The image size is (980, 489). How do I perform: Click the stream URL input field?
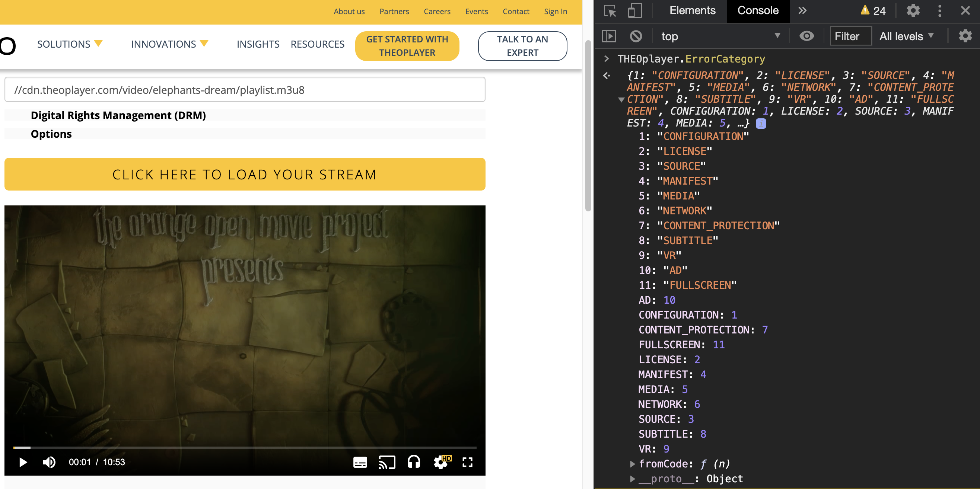(x=245, y=90)
